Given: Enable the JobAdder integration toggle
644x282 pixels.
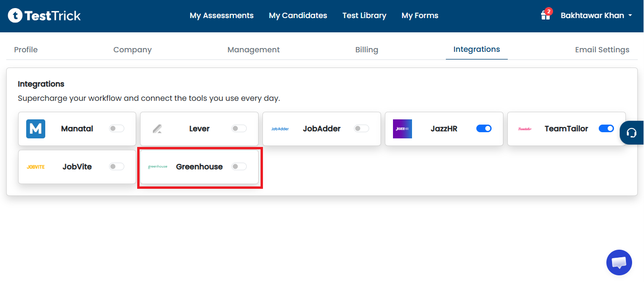Looking at the screenshot, I should pyautogui.click(x=362, y=128).
